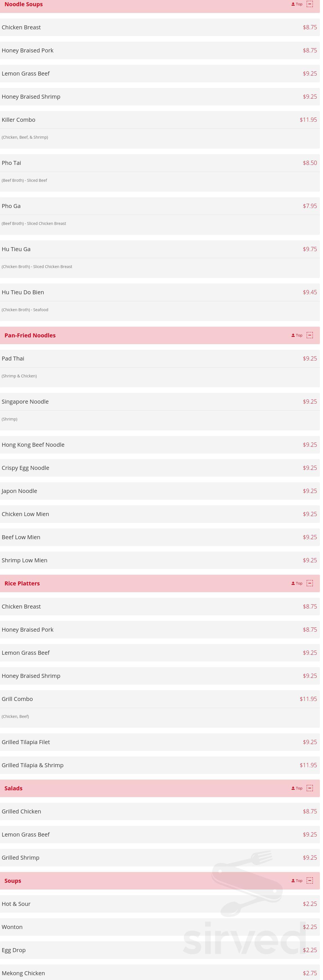Collapse the Rice Platters section
This screenshot has height=980, width=323.
[310, 583]
